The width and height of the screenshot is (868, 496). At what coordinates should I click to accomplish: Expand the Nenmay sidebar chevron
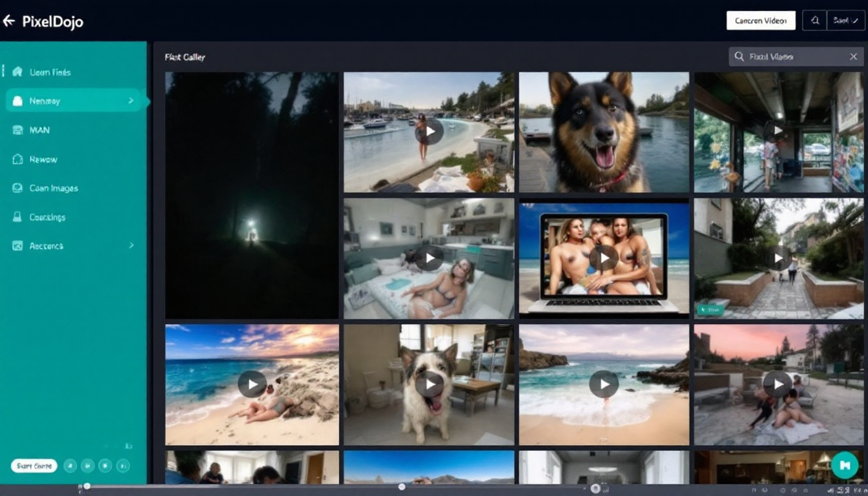pyautogui.click(x=131, y=101)
